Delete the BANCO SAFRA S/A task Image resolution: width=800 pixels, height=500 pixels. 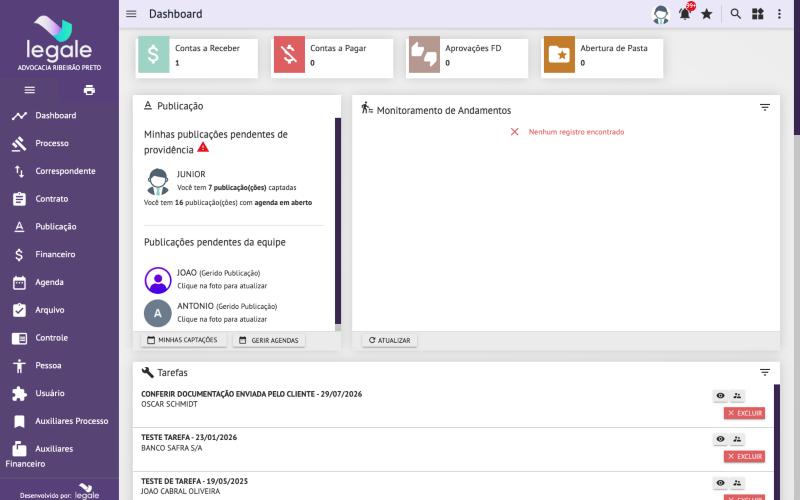coord(744,457)
